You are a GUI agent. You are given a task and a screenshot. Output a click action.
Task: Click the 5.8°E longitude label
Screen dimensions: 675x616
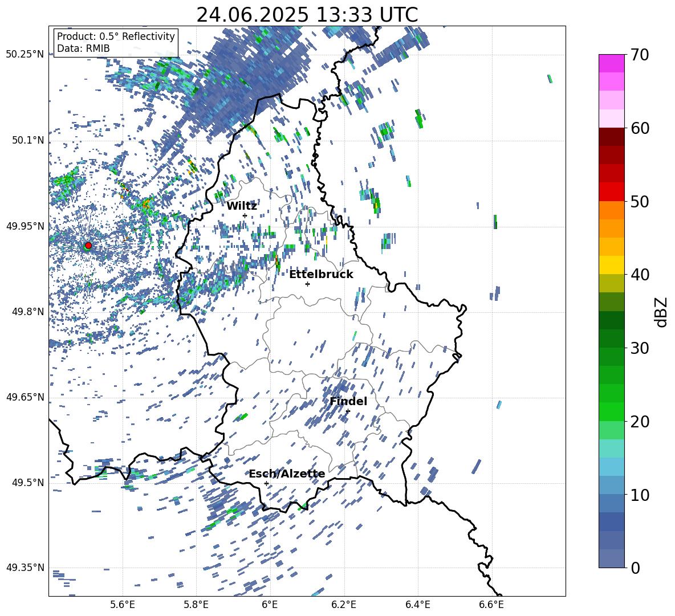[x=196, y=605]
